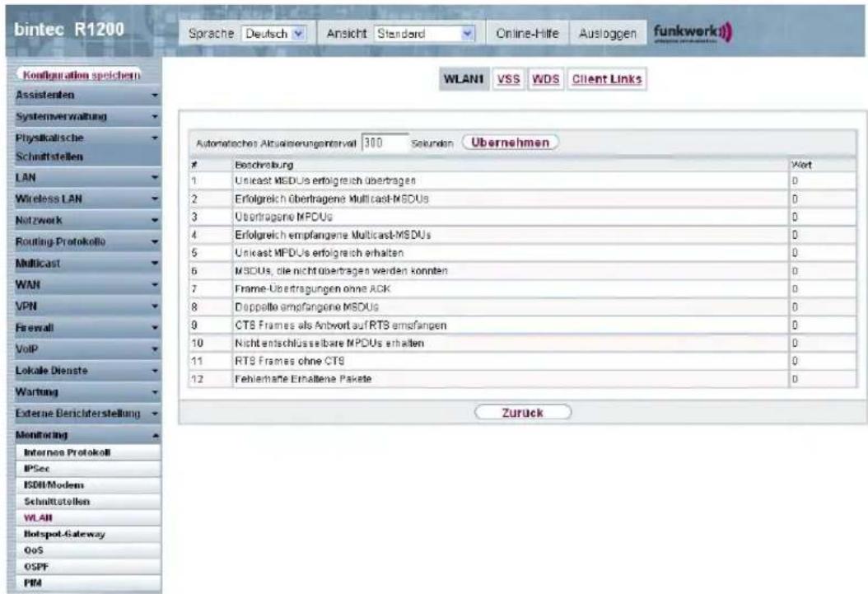Open ISDN/Modem monitoring entry
This screenshot has width=868, height=594.
click(89, 485)
